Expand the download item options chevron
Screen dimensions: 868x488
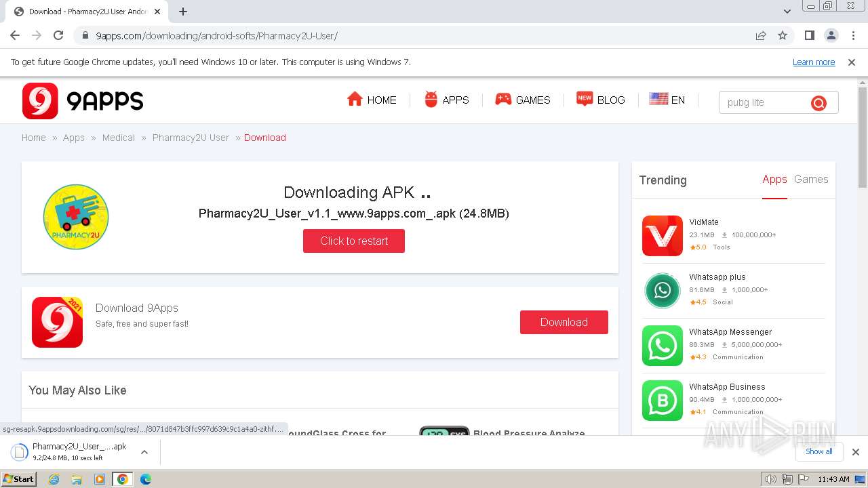point(144,451)
